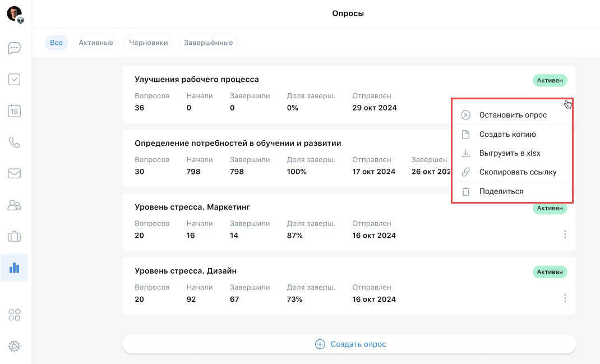Viewport: 600px width, 364px height.
Task: Open the tasks checkmark icon in sidebar
Action: coord(15,80)
